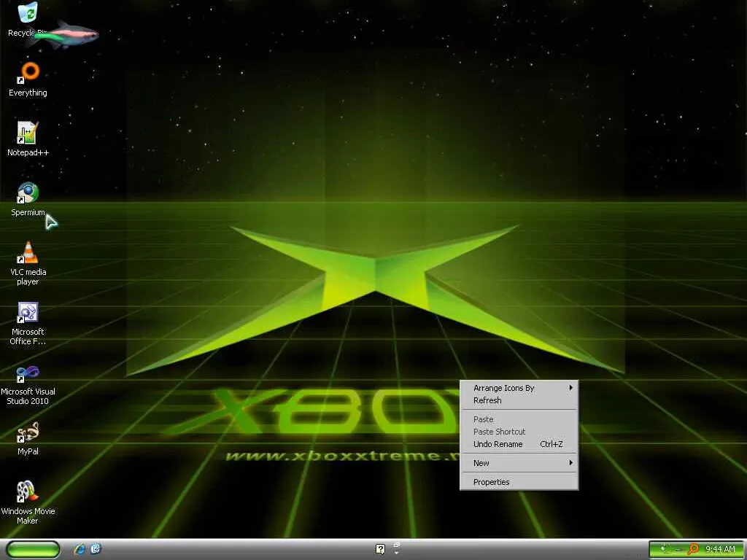747x560 pixels.
Task: Choose Undo Rename in context menu
Action: point(519,444)
